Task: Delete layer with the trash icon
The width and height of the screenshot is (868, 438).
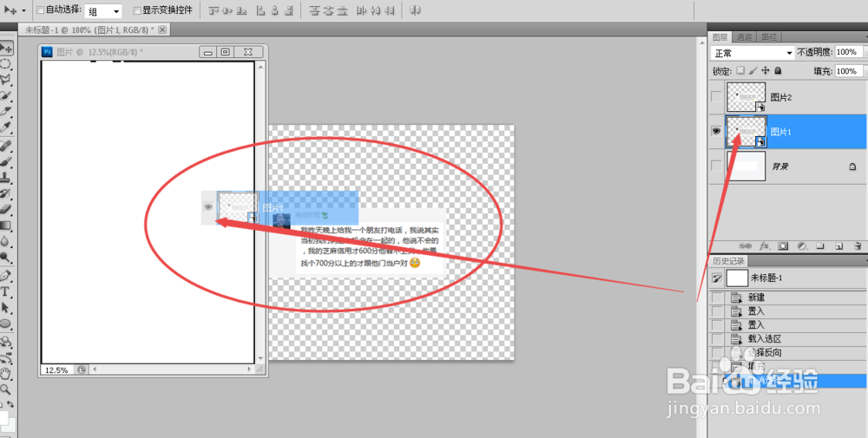Action: (858, 245)
